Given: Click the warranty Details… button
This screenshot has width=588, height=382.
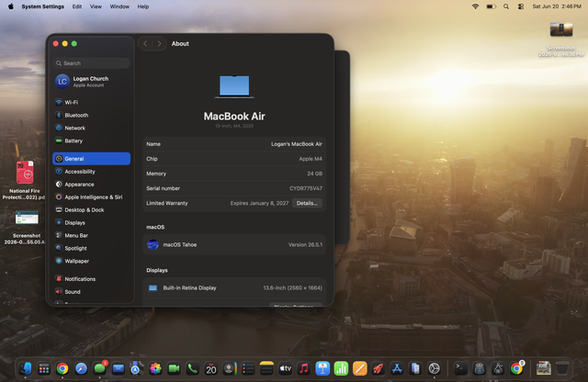Looking at the screenshot, I should click(307, 203).
